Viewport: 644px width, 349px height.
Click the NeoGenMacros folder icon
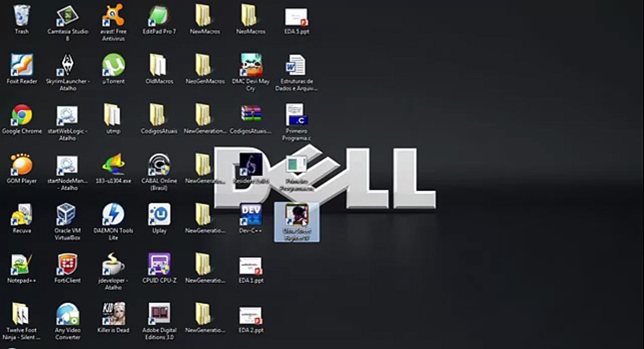(205, 69)
